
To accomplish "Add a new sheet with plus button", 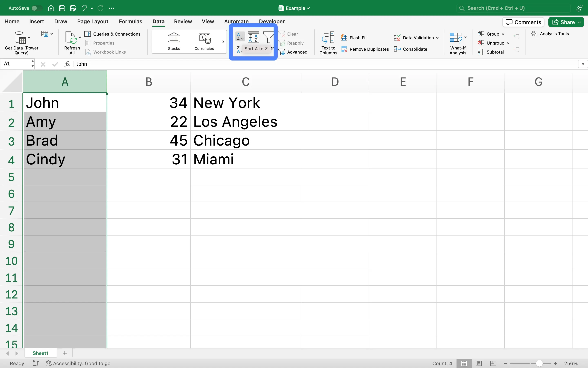I will click(65, 353).
